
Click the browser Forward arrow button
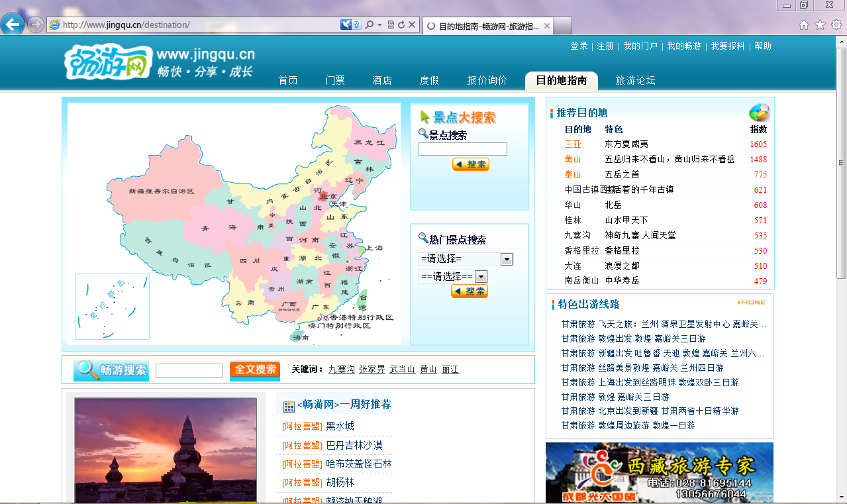(x=36, y=25)
